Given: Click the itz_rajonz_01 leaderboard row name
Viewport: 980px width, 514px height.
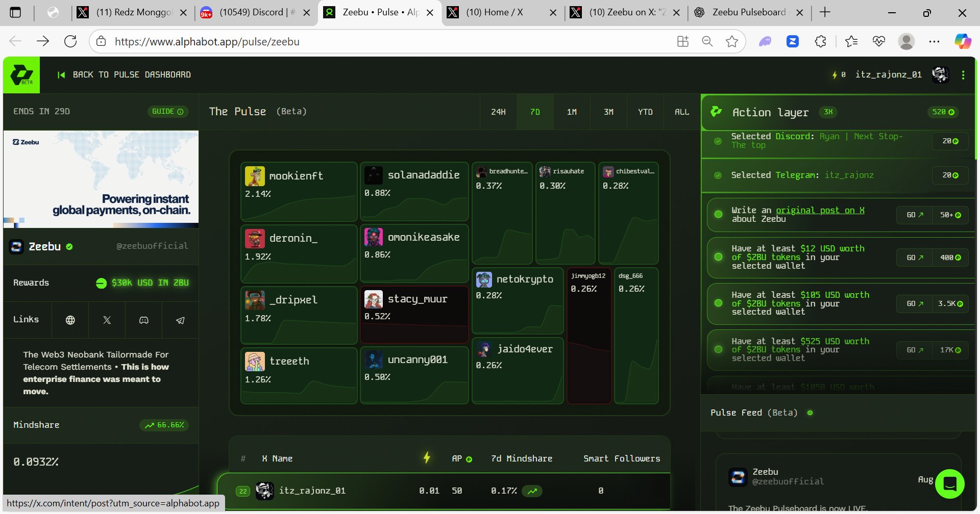Looking at the screenshot, I should coord(312,491).
